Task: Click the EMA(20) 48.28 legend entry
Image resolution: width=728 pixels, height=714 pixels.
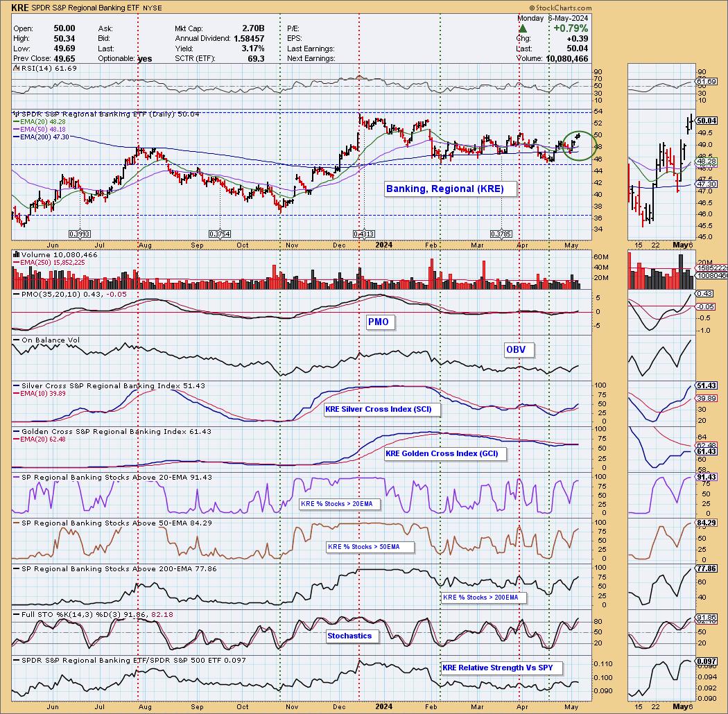Action: 39,121
